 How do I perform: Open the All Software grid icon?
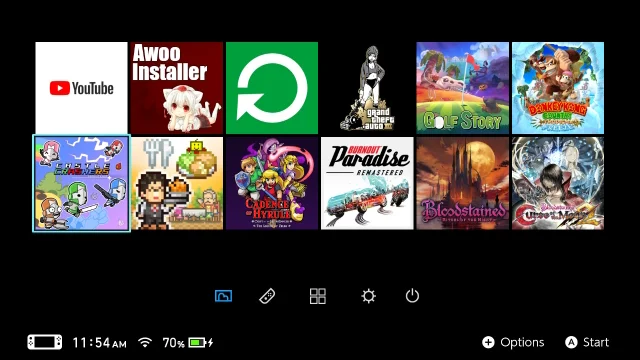coord(318,296)
